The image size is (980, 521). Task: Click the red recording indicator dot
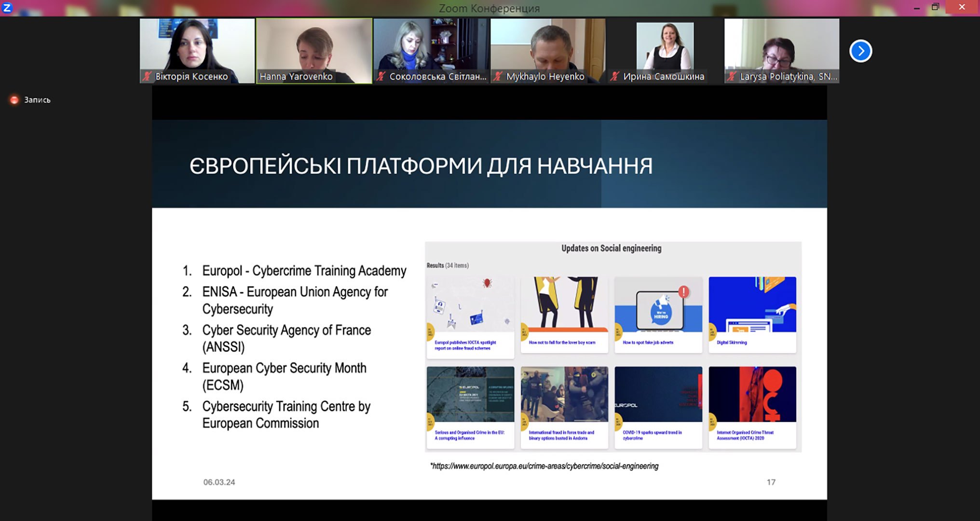[x=14, y=100]
